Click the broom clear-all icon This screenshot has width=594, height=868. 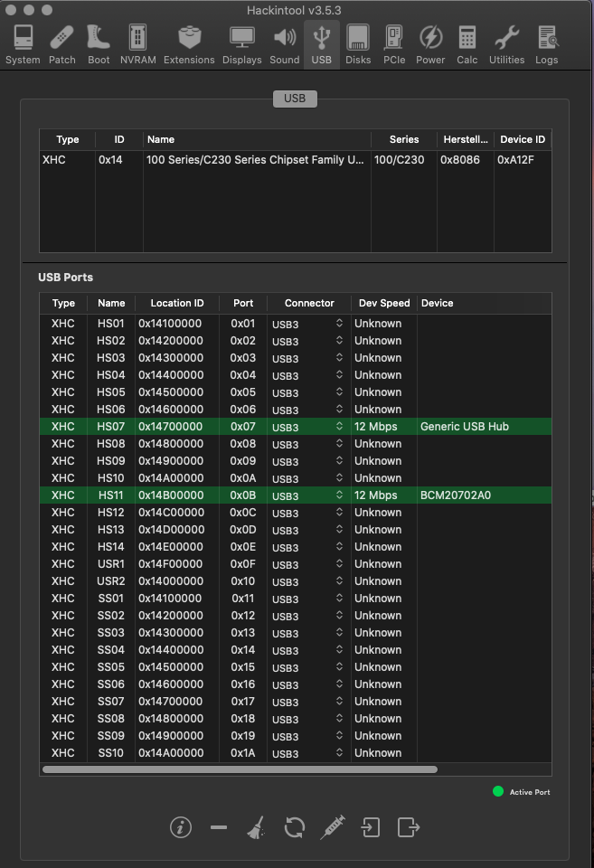pos(256,827)
